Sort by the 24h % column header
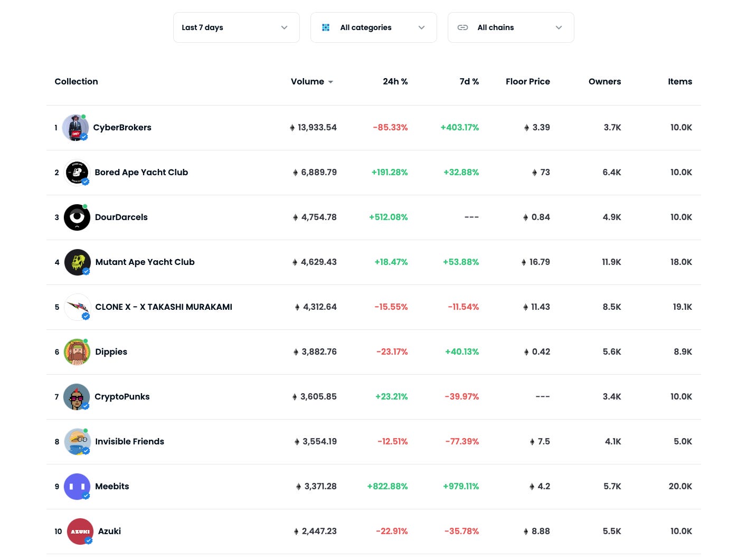 pos(395,81)
